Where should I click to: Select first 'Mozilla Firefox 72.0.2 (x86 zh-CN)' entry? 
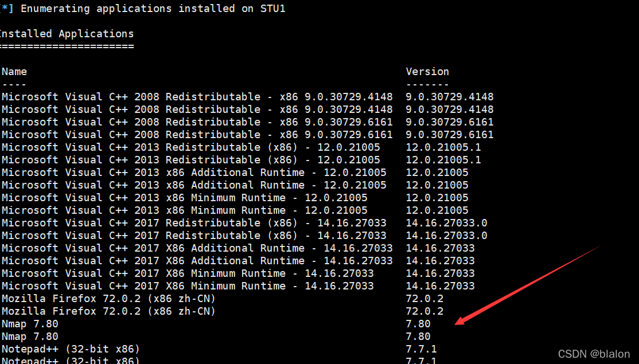point(108,299)
